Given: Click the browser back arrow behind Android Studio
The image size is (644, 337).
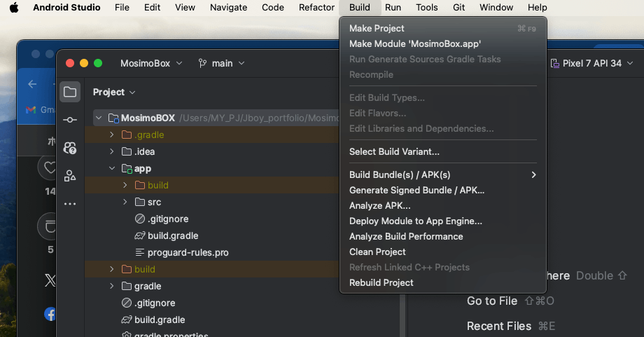Looking at the screenshot, I should click(x=32, y=84).
